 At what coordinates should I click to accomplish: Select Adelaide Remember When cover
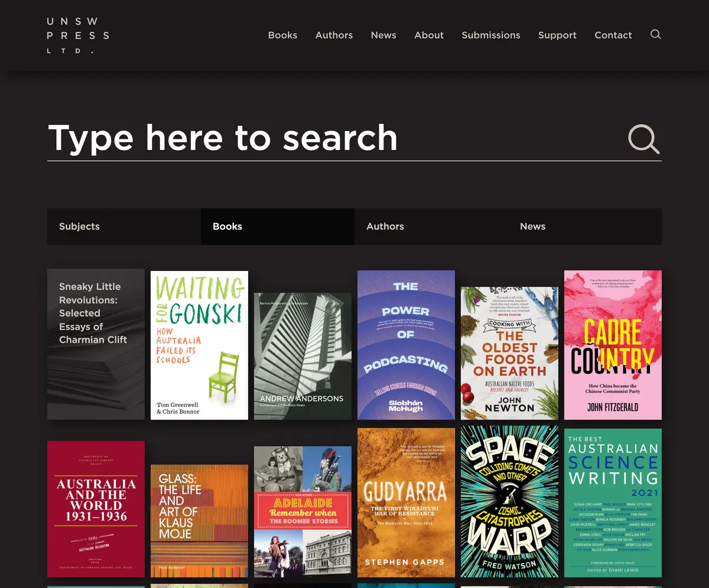point(303,512)
